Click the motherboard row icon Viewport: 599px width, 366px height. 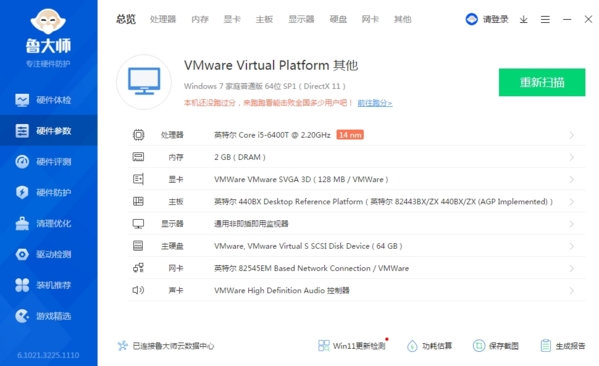tap(138, 201)
